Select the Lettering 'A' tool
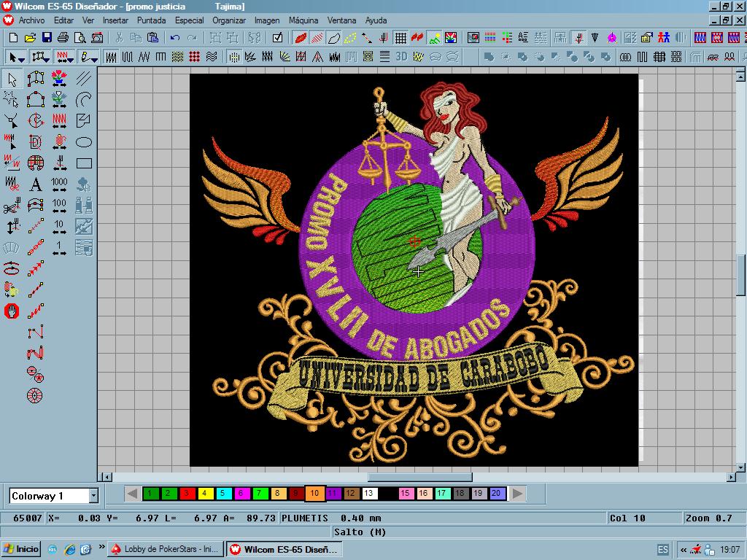The image size is (747, 560). point(35,184)
